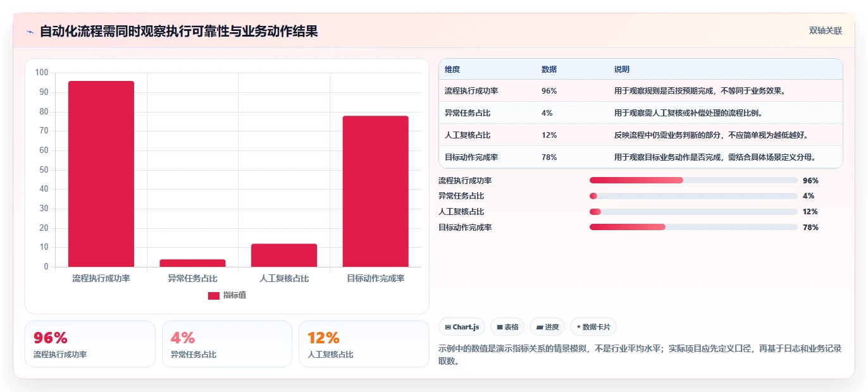Click the 流程执行成功率 progress bar at 96%
Image resolution: width=868 pixels, height=392 pixels.
693,180
